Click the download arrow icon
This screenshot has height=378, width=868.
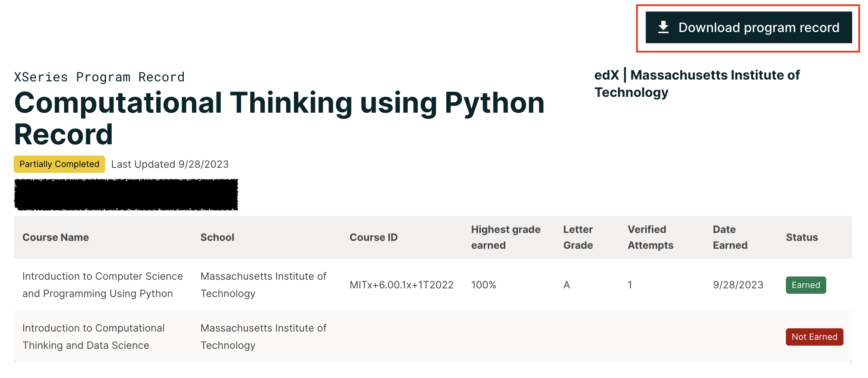663,27
